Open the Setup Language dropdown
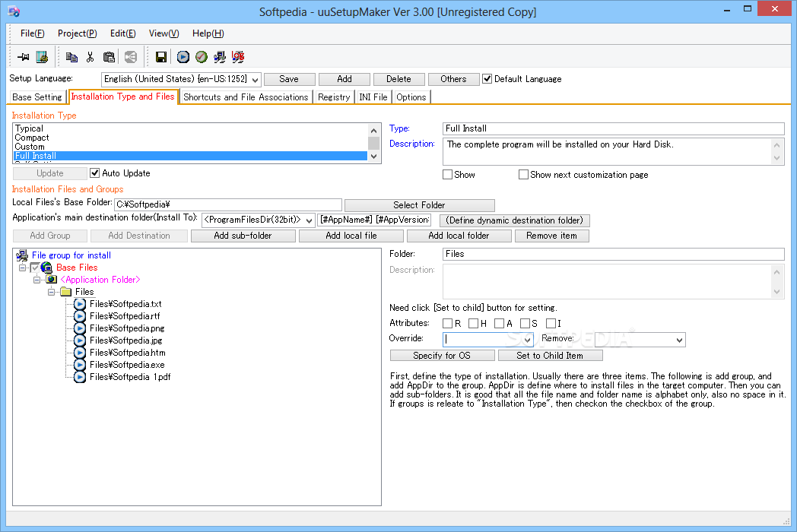Viewport: 797px width, 532px height. (x=256, y=79)
